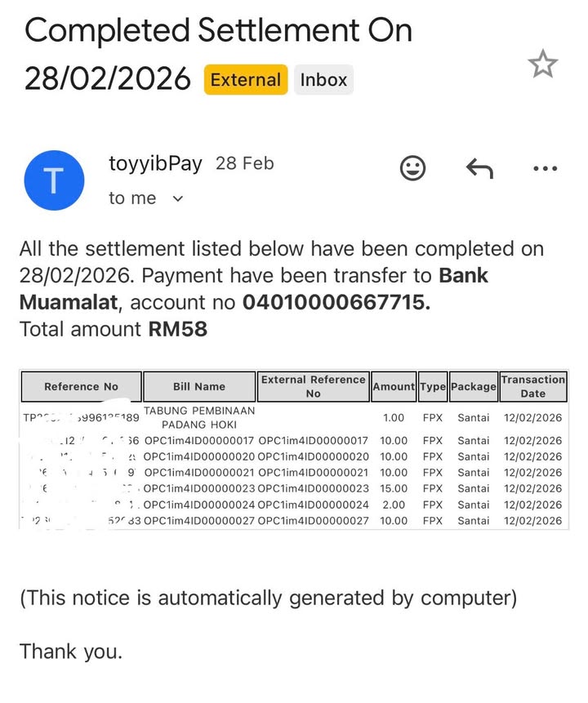This screenshot has height=703, width=588.
Task: Tap the yellow External label
Action: (246, 80)
